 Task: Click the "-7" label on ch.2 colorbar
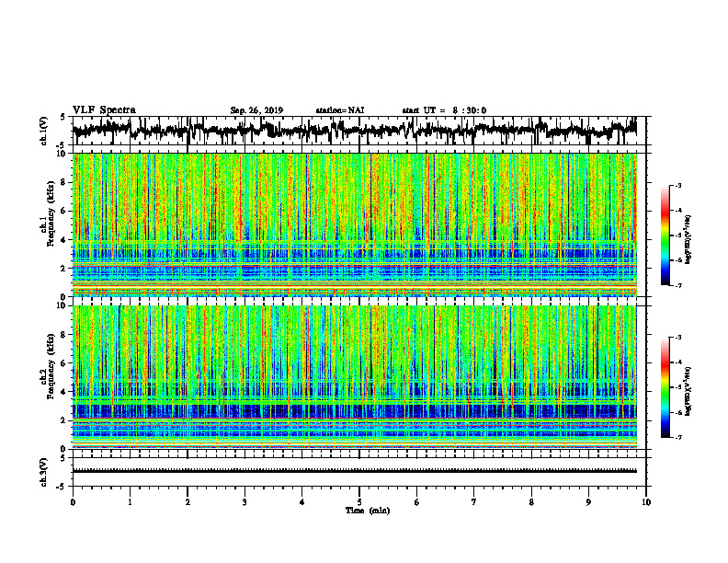(677, 438)
